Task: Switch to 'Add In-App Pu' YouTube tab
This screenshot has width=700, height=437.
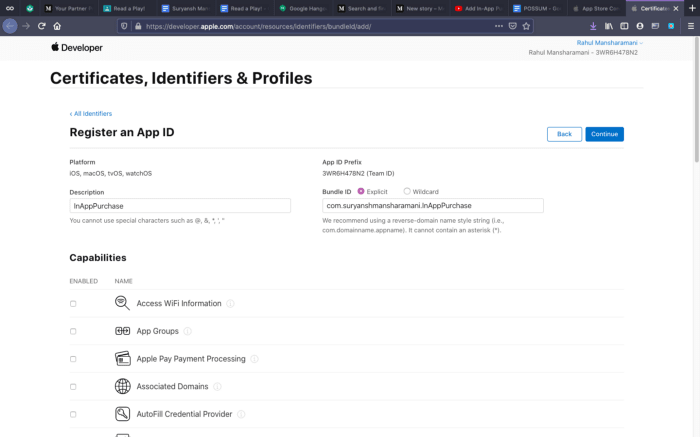Action: [478, 8]
